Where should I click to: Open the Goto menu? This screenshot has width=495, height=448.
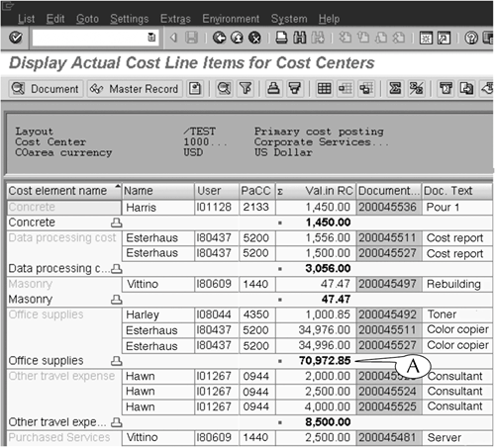87,19
